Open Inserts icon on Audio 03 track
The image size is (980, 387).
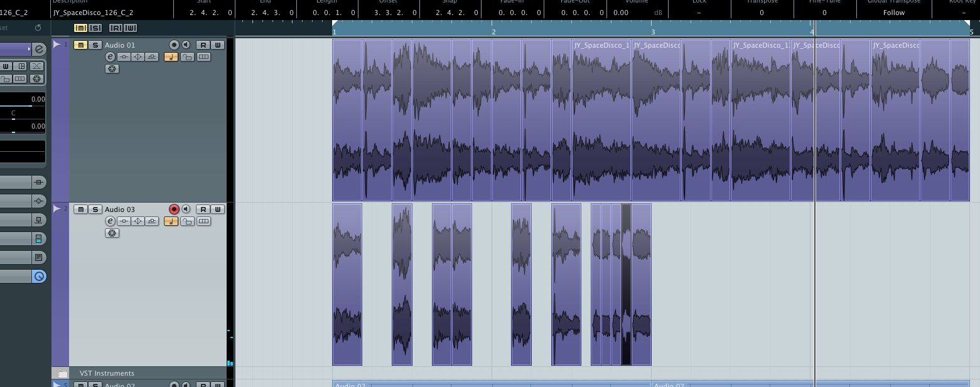124,221
